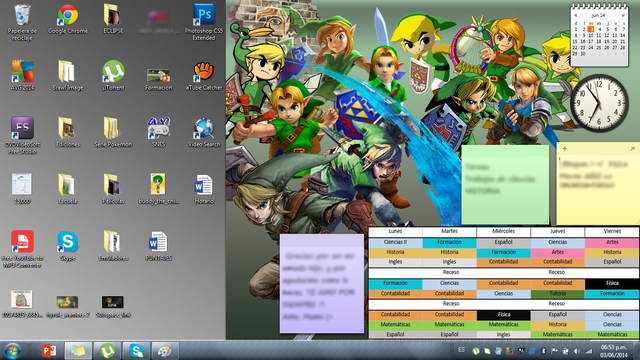Click the Martes header in the schedule
Viewport: 640px width, 360px height.
449,231
